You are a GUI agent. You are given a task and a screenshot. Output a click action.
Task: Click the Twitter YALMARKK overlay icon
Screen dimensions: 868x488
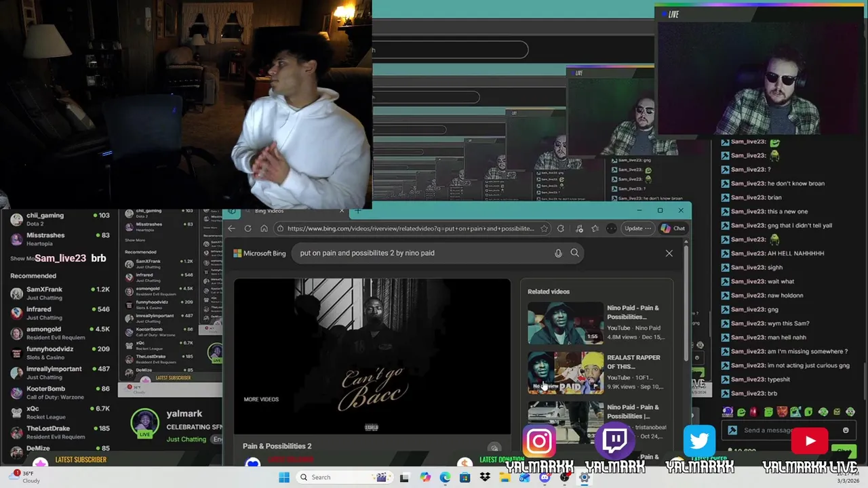point(699,441)
